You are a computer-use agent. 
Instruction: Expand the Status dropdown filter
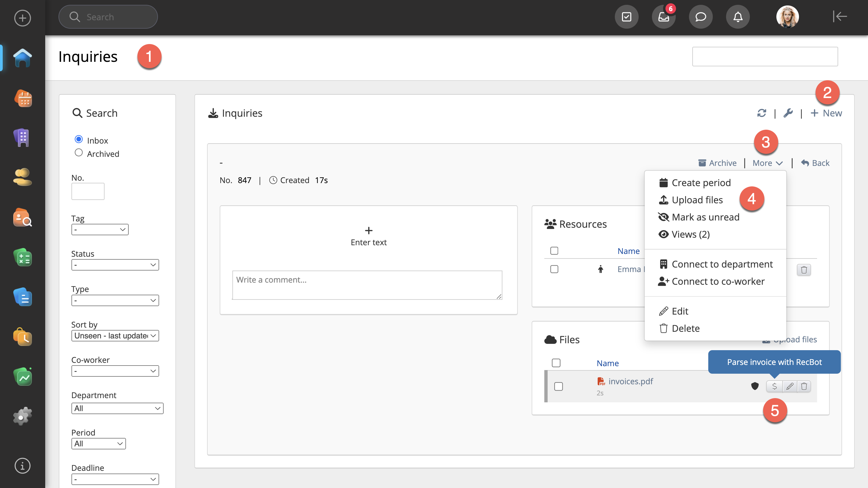115,265
